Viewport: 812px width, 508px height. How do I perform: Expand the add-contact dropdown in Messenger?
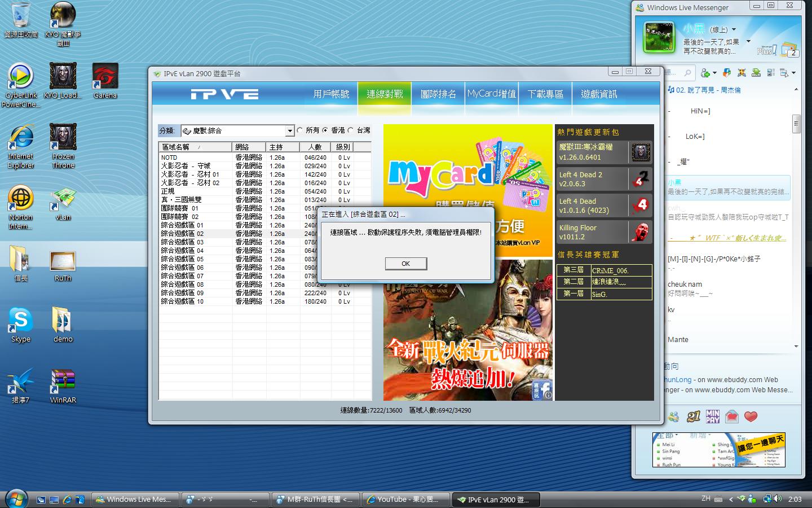tap(714, 73)
